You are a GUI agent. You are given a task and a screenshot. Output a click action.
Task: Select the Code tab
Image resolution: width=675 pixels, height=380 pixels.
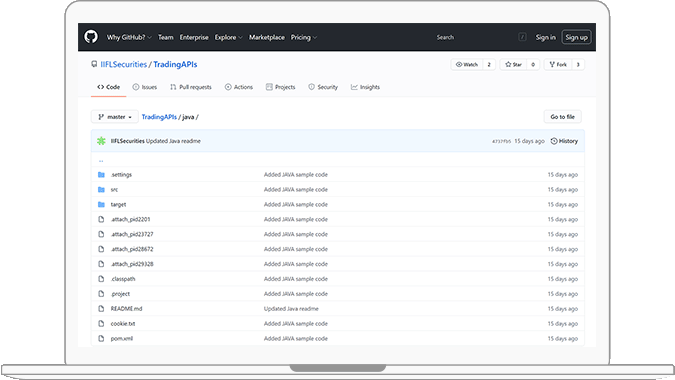(108, 87)
